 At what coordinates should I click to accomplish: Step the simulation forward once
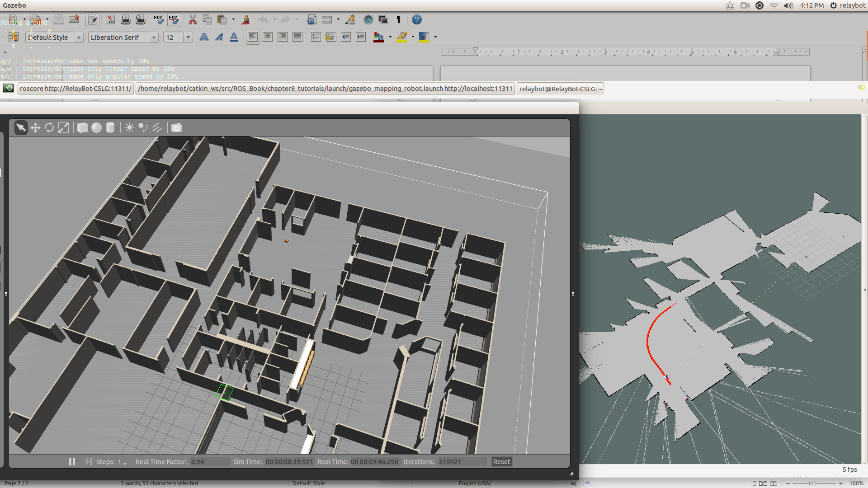[x=89, y=461]
